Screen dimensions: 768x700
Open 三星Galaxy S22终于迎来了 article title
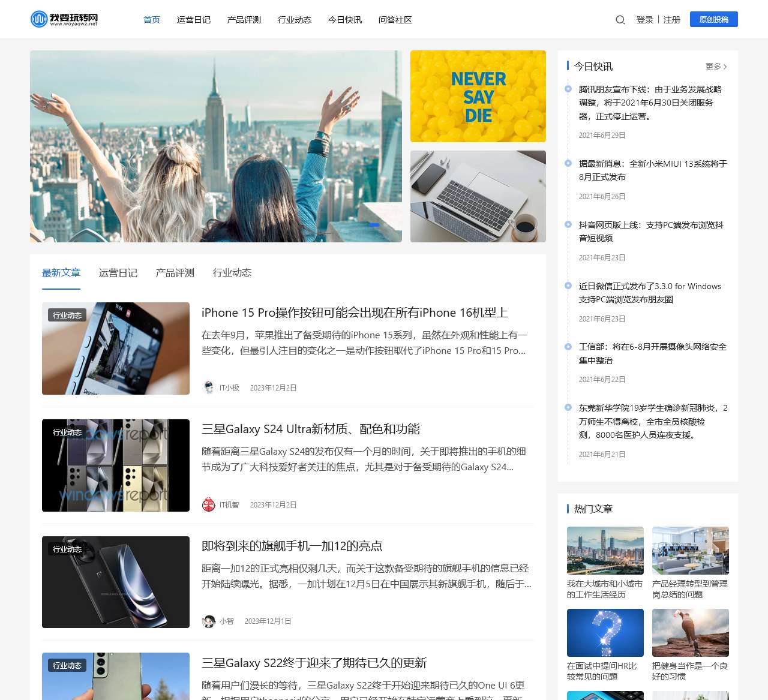[x=314, y=663]
